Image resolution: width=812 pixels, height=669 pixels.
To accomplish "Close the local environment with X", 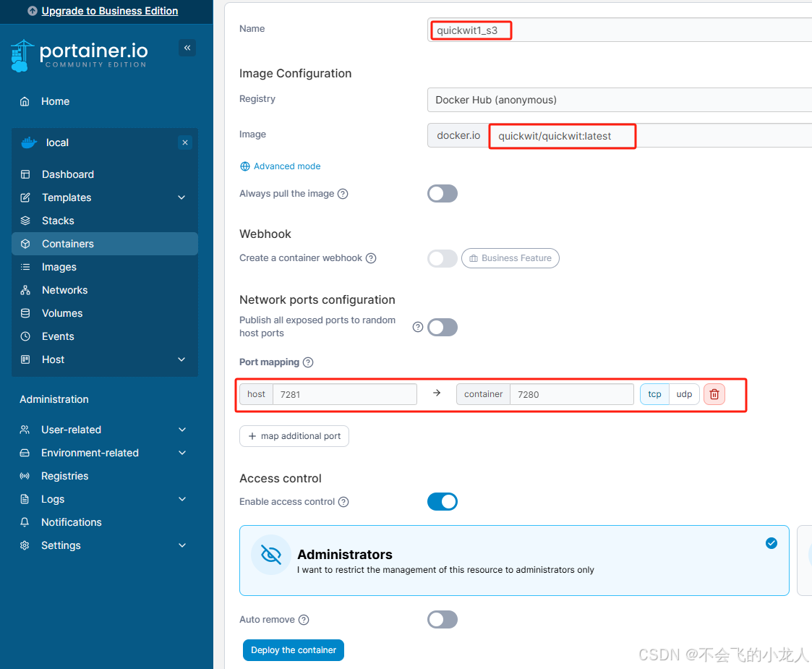I will click(185, 142).
